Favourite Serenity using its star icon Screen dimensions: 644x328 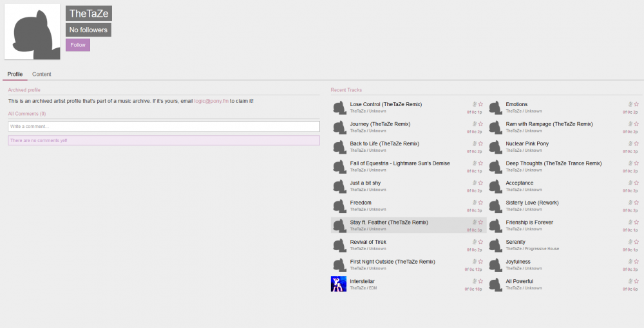click(636, 242)
